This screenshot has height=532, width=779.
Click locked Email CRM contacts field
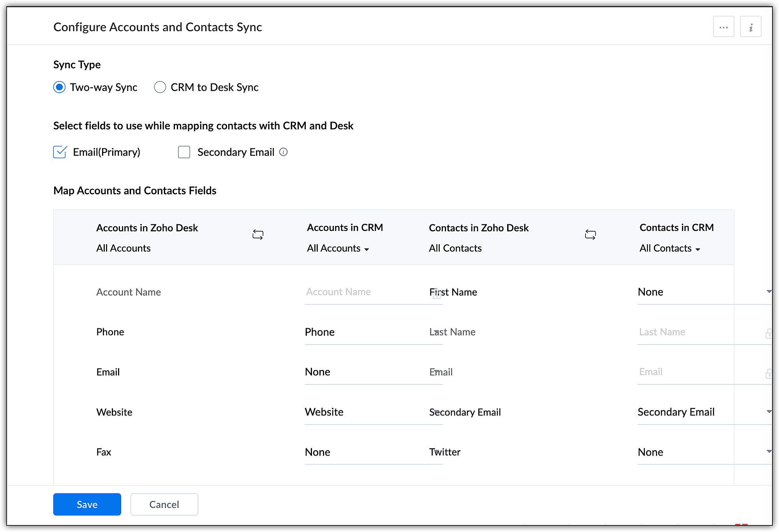pyautogui.click(x=705, y=372)
